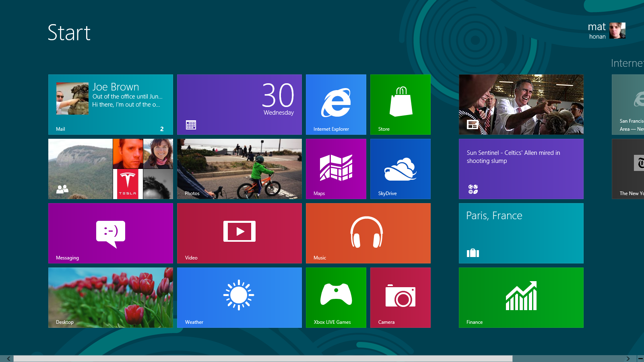Check the Paris, France travel tile
The image size is (644, 362).
pyautogui.click(x=521, y=233)
